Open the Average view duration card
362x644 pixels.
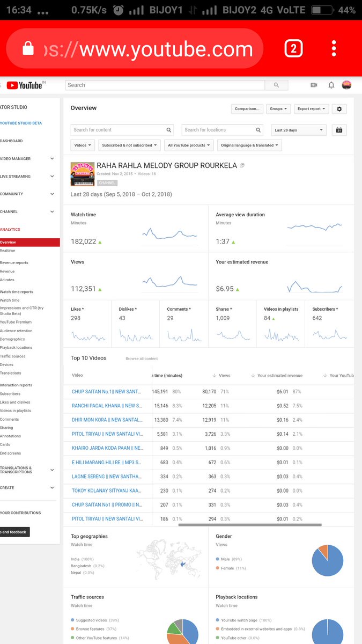(281, 229)
